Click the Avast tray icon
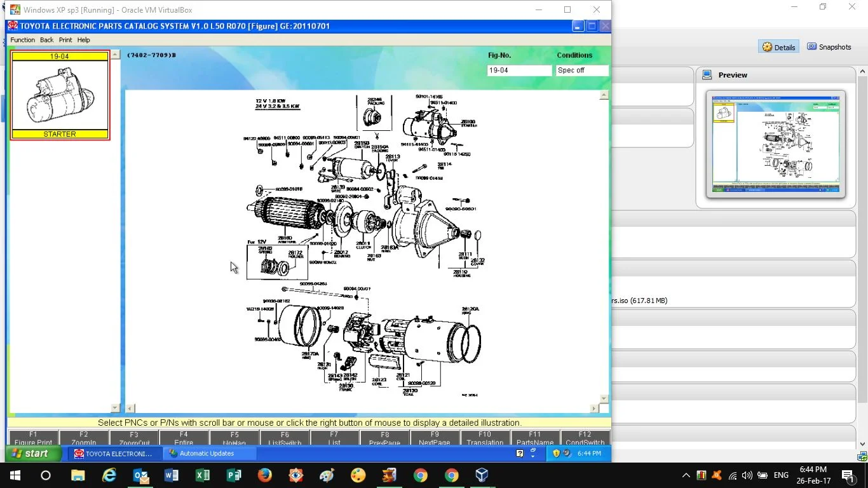 pyautogui.click(x=717, y=475)
